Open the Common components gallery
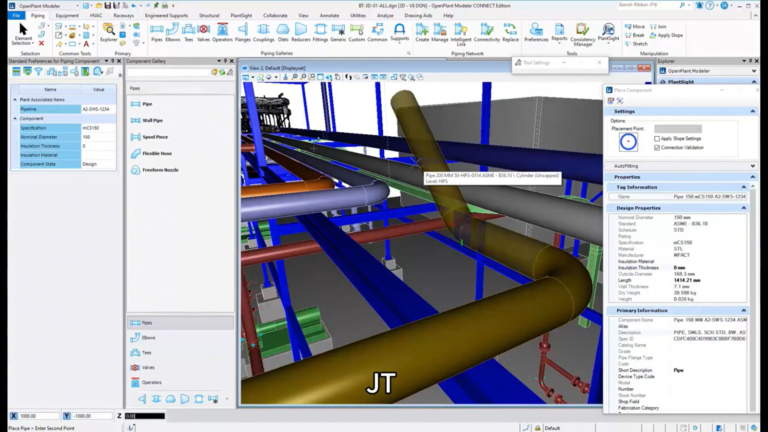The width and height of the screenshot is (768, 432). point(377,33)
